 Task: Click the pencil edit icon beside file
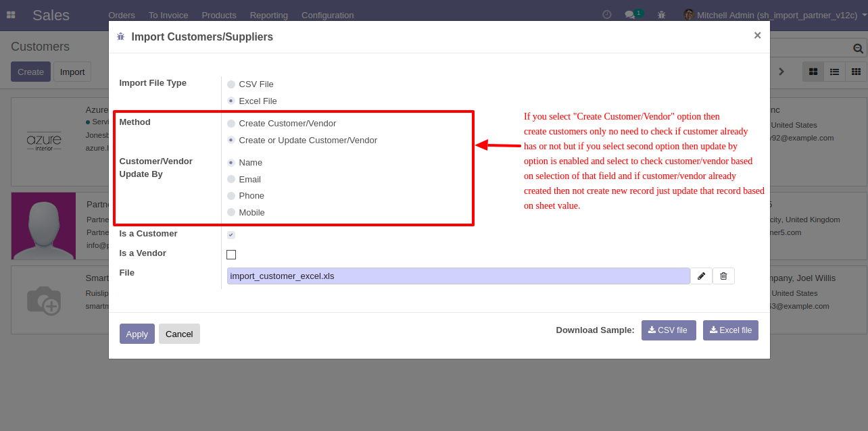click(701, 276)
